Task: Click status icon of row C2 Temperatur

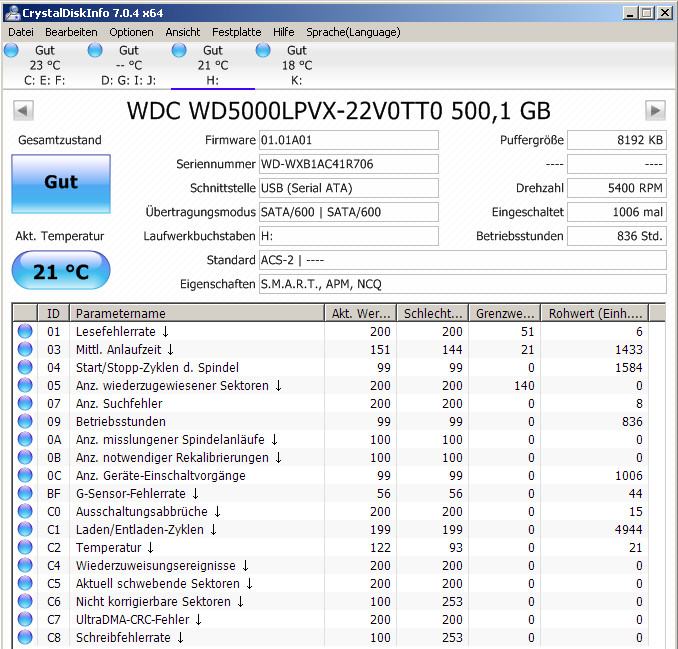Action: 25,547
